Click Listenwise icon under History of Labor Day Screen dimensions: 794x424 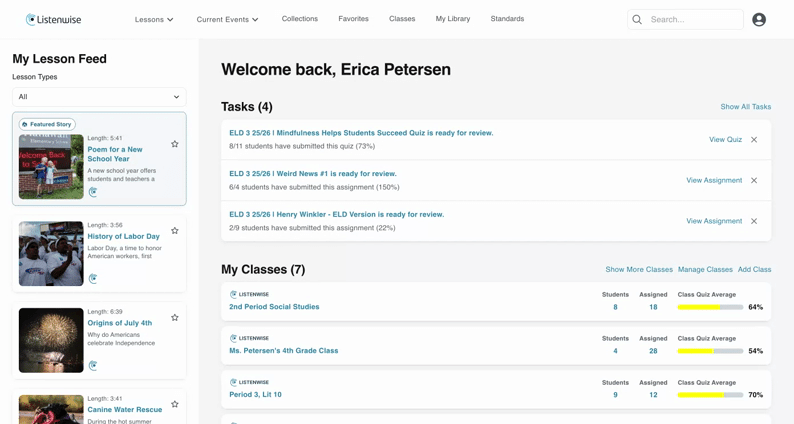click(x=93, y=279)
